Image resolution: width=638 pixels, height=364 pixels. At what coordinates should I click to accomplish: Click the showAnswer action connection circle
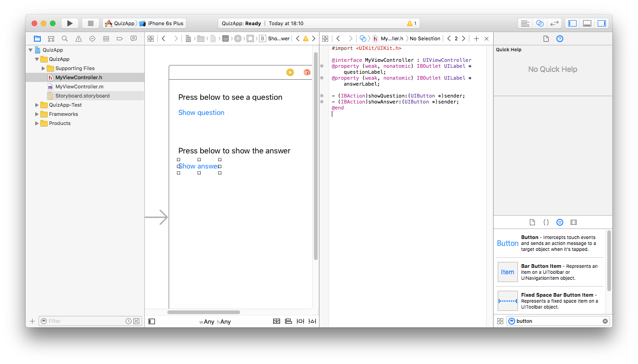coord(322,102)
